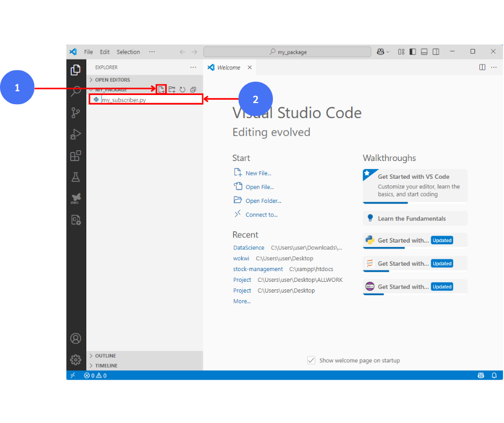Viewport: 504px width, 423px height.
Task: Open the Testing flask view
Action: pos(76,177)
